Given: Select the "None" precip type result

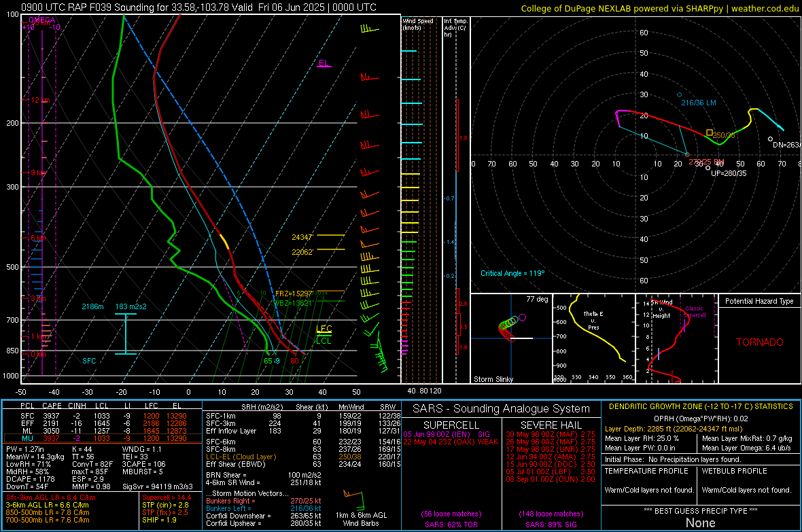Looking at the screenshot, I should pyautogui.click(x=701, y=522).
